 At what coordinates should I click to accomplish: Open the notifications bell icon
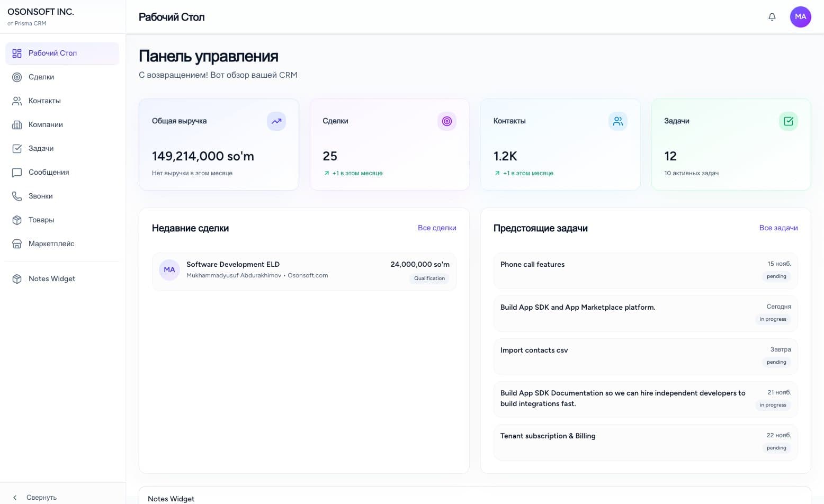point(772,17)
